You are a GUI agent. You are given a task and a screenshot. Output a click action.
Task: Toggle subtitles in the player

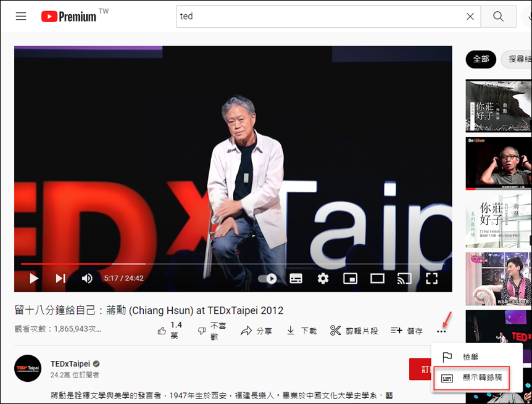(296, 279)
